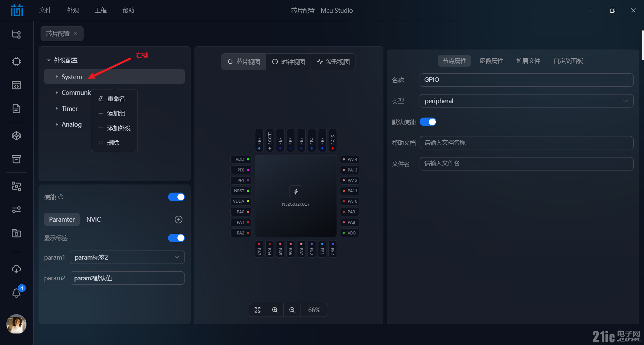The width and height of the screenshot is (644, 345).
Task: Click the 帮助文档 input field
Action: pyautogui.click(x=526, y=143)
